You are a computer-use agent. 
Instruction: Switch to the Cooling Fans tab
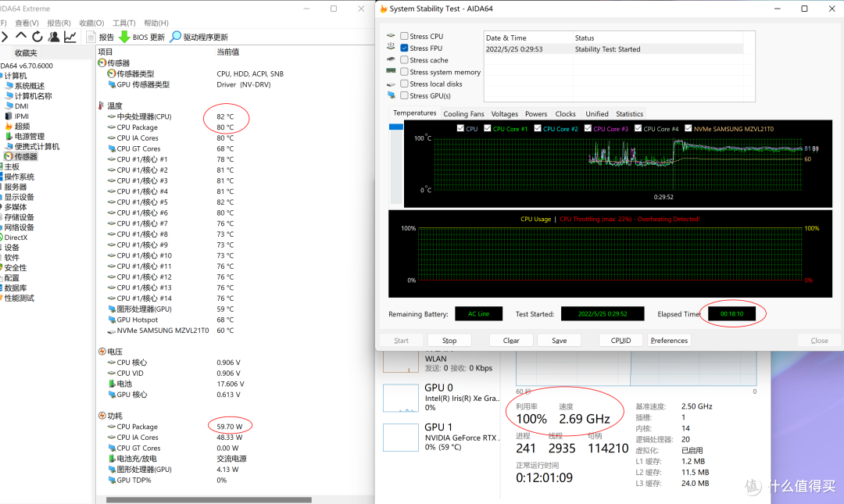tap(463, 113)
